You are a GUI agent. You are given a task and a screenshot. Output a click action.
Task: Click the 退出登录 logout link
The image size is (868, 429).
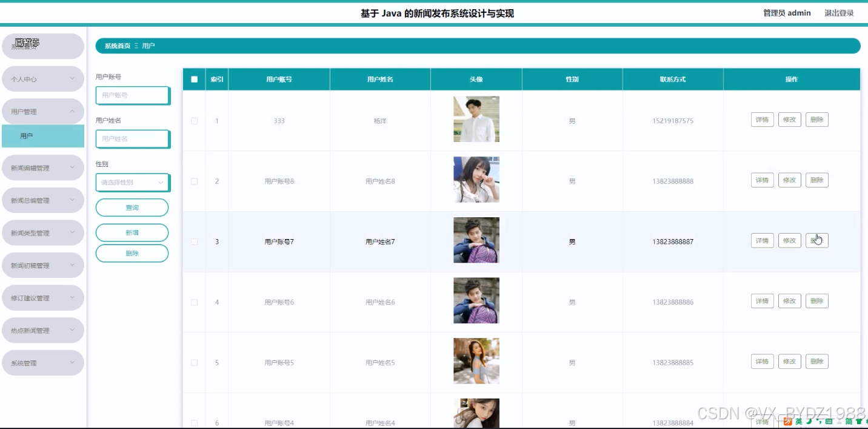(x=839, y=13)
